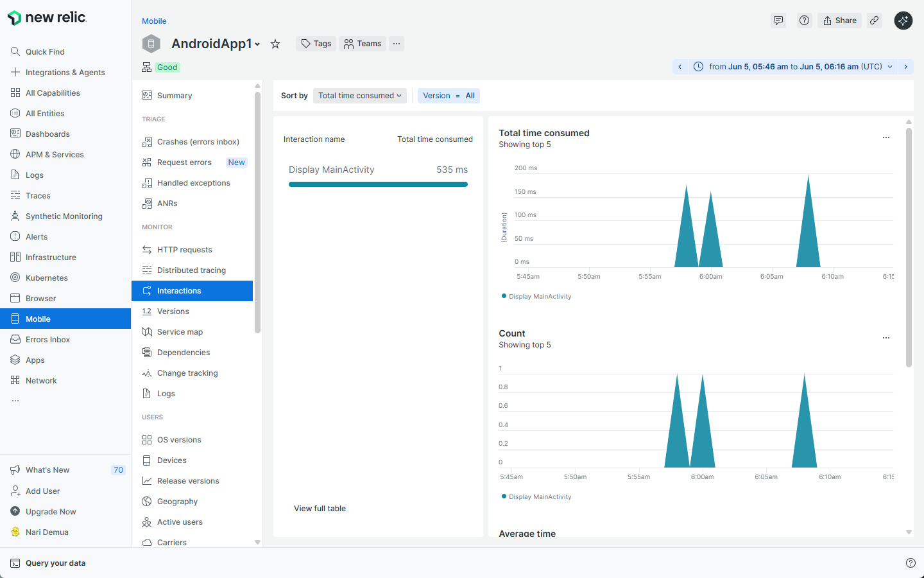Go to Handled exceptions

pos(193,183)
